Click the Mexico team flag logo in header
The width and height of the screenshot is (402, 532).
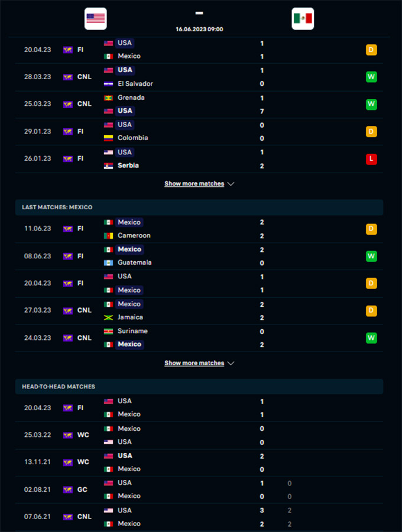pos(303,19)
